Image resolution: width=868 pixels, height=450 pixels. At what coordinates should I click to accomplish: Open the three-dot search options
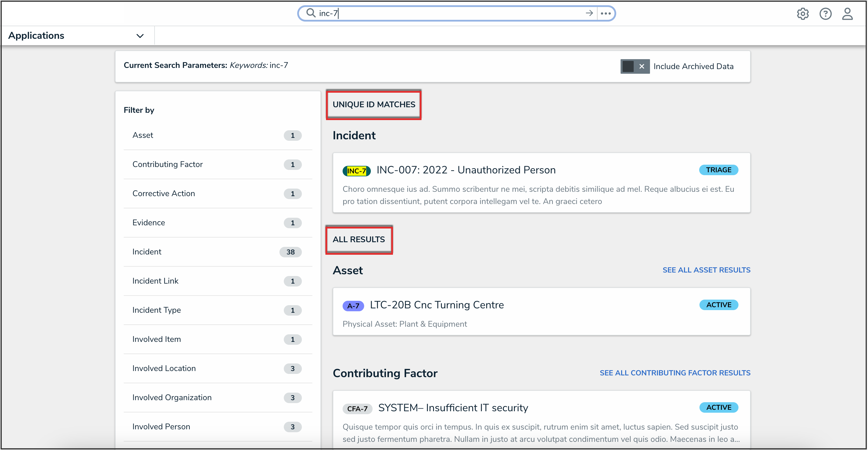605,13
